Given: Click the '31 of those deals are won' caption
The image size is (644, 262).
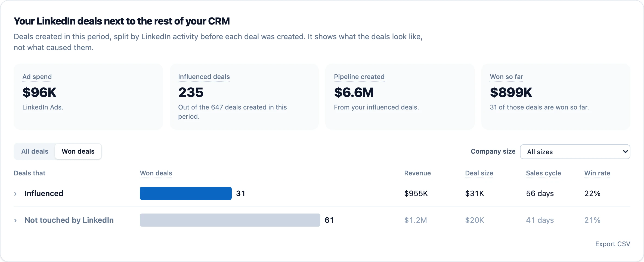Looking at the screenshot, I should click(x=539, y=107).
